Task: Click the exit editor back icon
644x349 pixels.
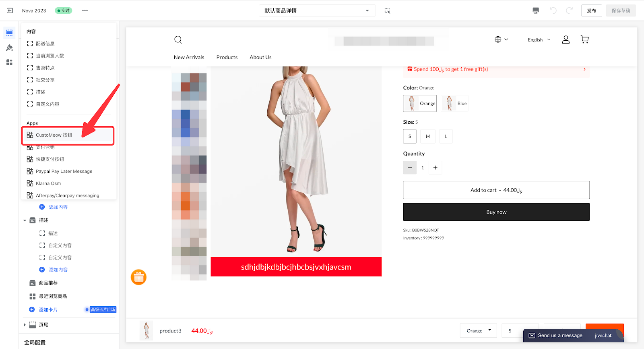Action: [x=10, y=10]
